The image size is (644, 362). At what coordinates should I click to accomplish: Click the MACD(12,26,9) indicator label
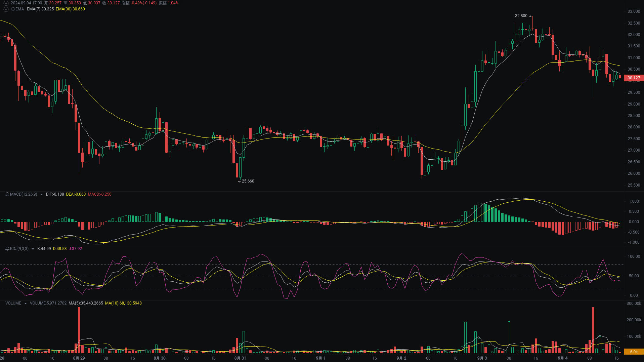click(x=24, y=194)
